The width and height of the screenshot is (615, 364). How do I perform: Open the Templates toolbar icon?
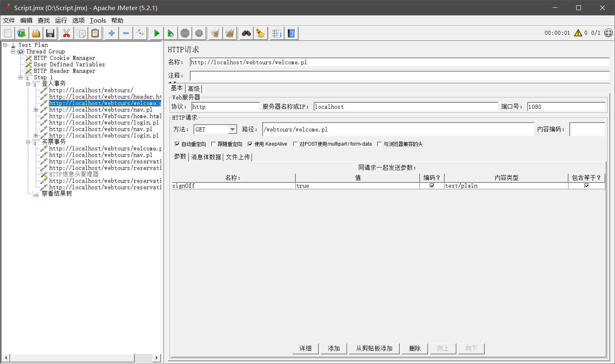coord(21,33)
